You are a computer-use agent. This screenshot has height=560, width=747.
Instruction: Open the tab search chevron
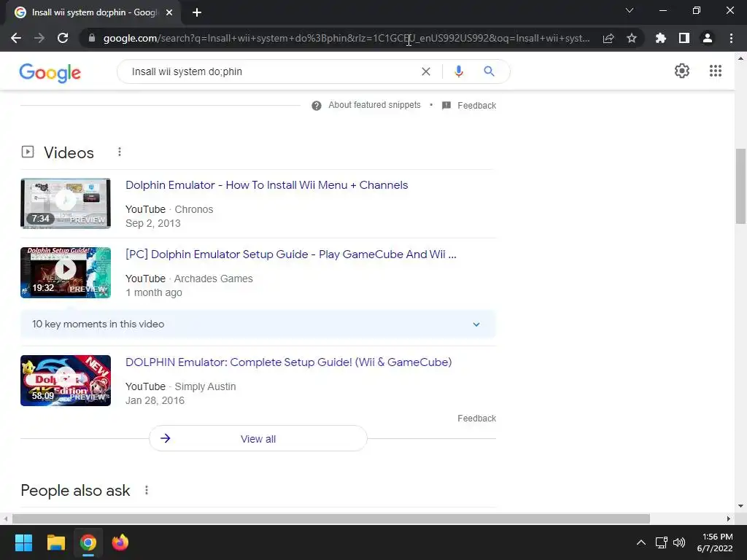pyautogui.click(x=630, y=10)
